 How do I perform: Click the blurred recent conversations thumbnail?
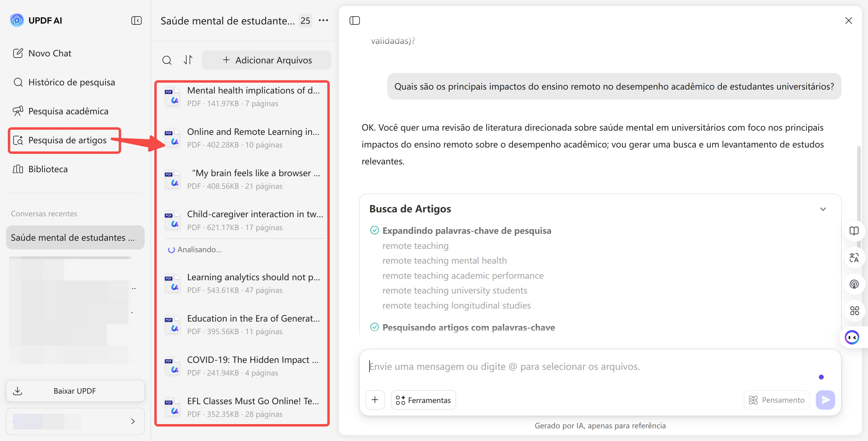coord(70,310)
